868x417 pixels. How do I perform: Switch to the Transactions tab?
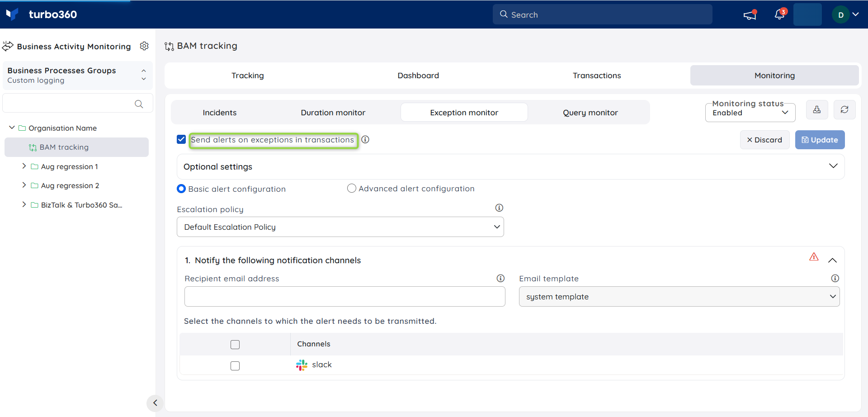[597, 76]
